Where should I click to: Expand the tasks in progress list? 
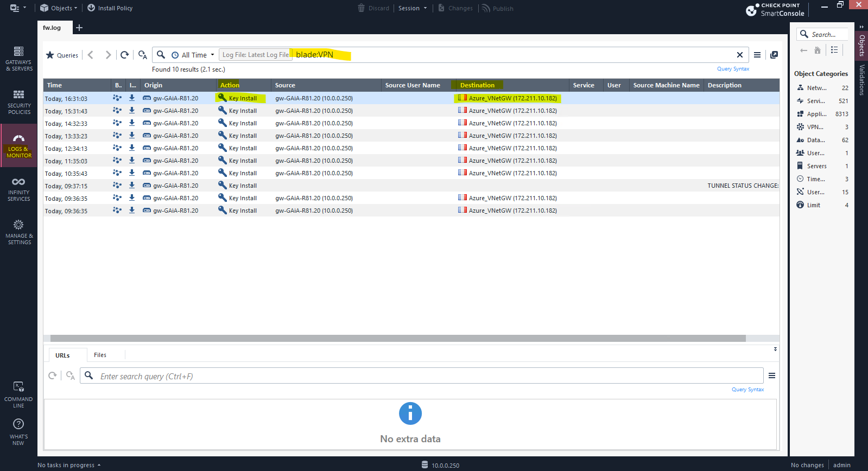[69, 465]
